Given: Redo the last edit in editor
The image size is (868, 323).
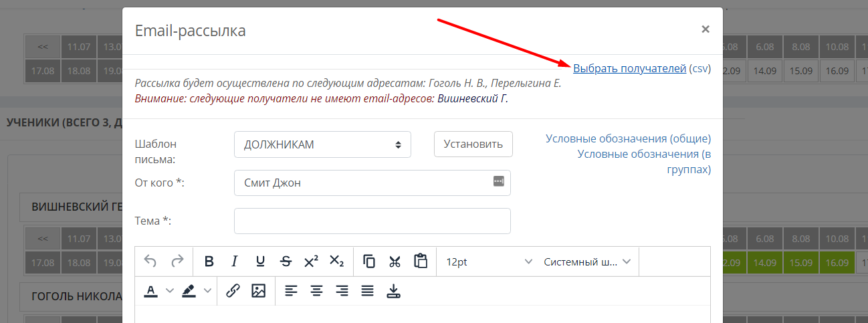Looking at the screenshot, I should pos(177,261).
